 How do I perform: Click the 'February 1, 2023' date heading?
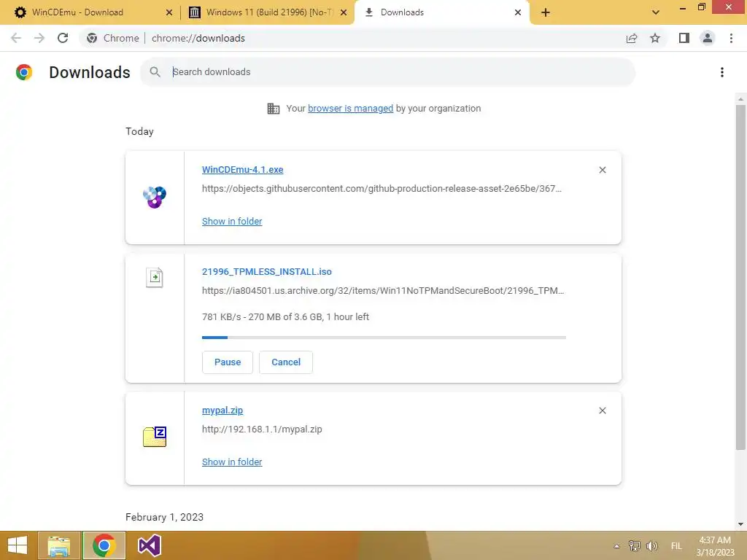click(164, 517)
